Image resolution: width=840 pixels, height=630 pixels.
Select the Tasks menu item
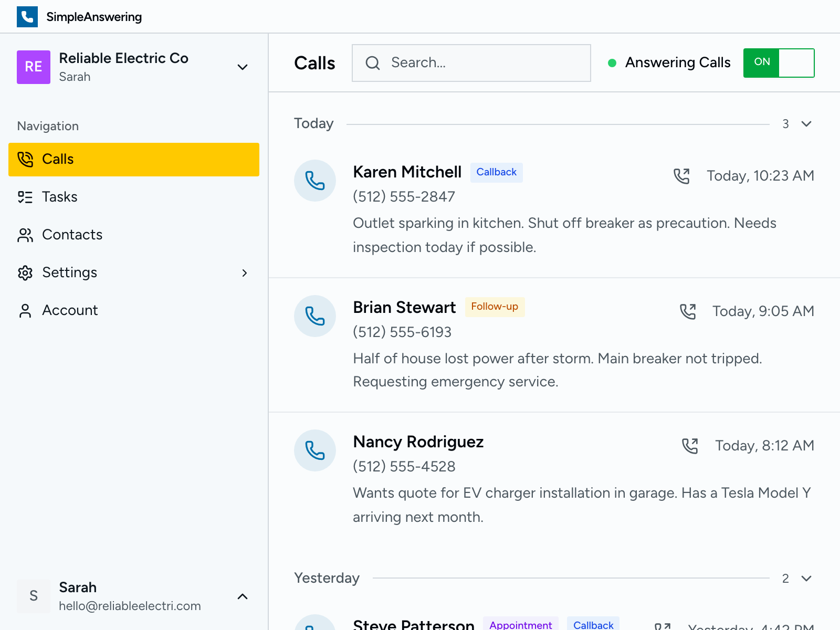point(59,197)
